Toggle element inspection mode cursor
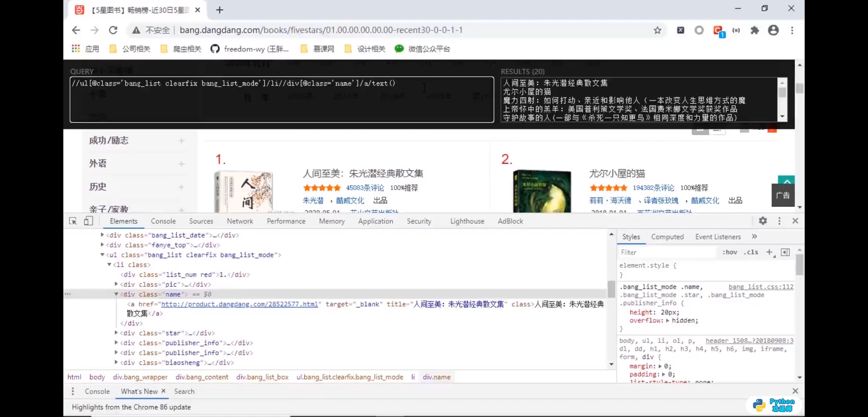 [73, 221]
